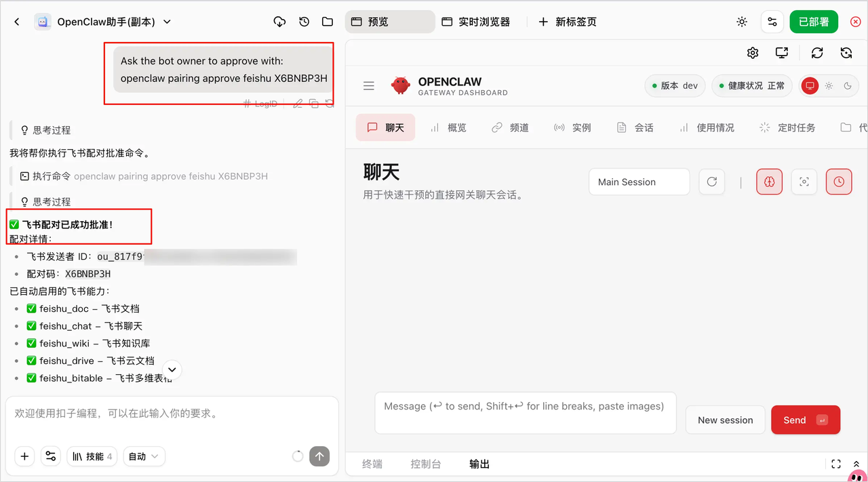Open the 会话 navigation tab

coord(635,127)
